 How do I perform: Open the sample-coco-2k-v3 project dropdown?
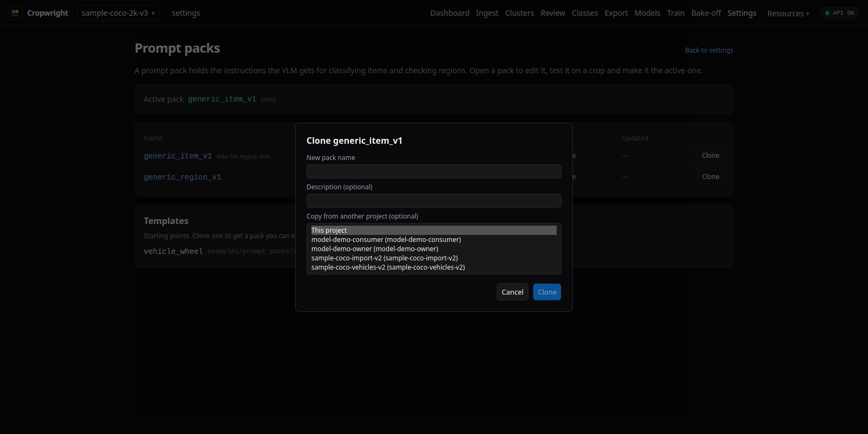coord(118,13)
